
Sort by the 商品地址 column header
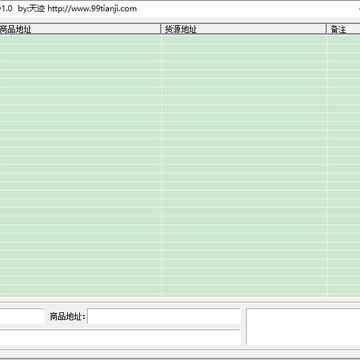click(x=80, y=29)
